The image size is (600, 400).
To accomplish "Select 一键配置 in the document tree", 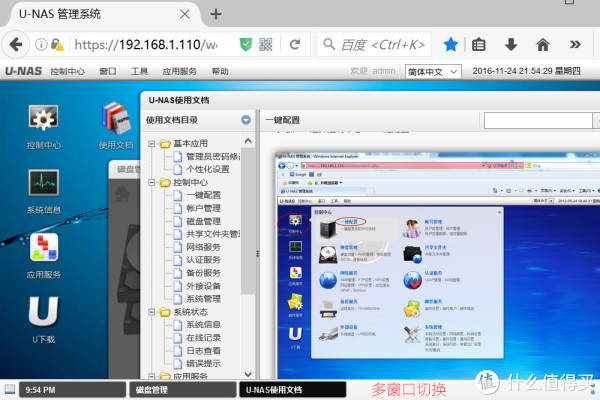I will point(204,195).
